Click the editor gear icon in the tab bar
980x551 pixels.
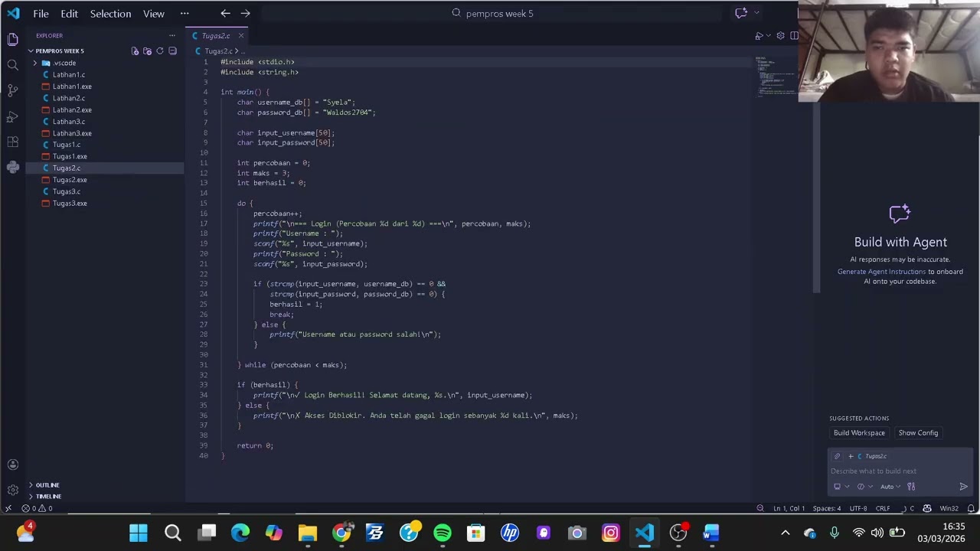click(780, 36)
